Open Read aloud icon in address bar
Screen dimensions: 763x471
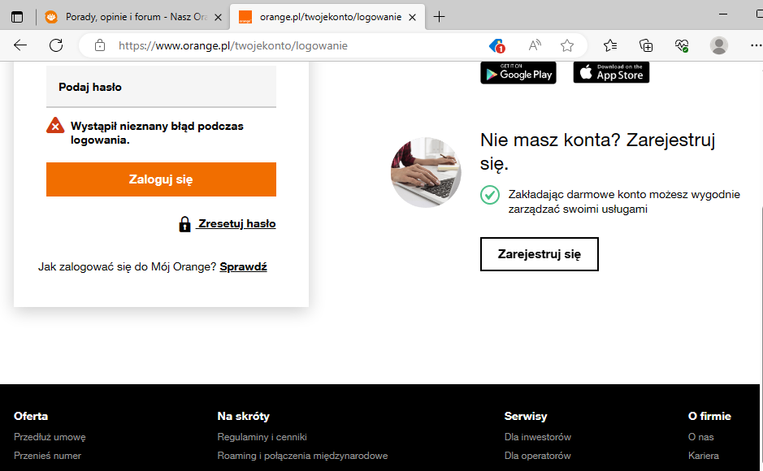(535, 45)
